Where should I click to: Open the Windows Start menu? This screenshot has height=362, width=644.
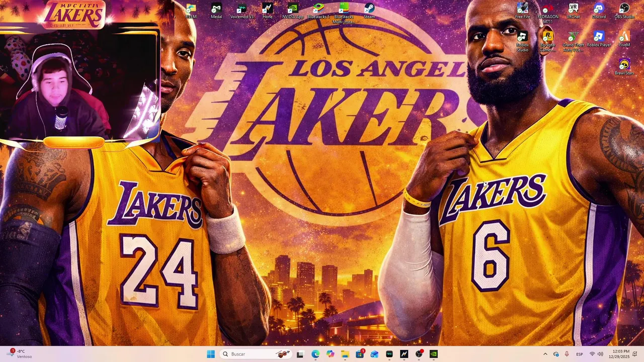tap(211, 354)
